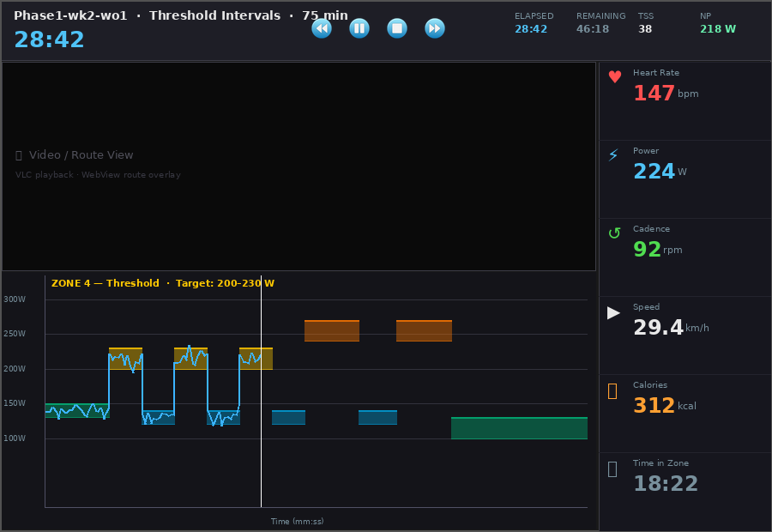Select the Power lightning bolt icon
This screenshot has width=772, height=532.
point(613,154)
